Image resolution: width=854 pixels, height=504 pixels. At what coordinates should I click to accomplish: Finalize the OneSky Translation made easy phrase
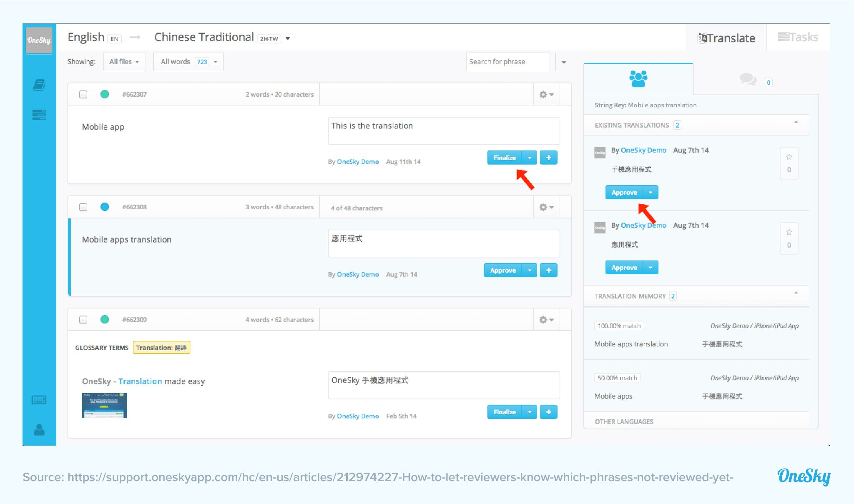pos(505,412)
